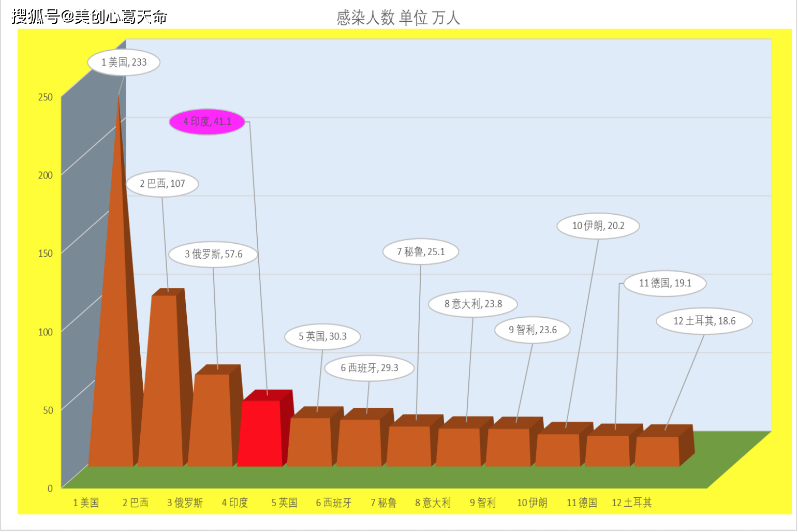Click the chart title 感染人数 单位 万人
The height and width of the screenshot is (532, 798).
point(398,18)
